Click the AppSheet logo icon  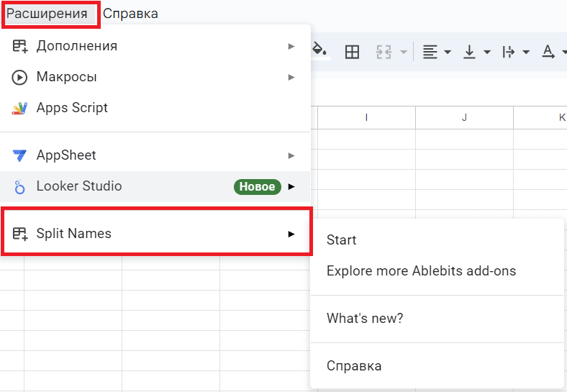coord(19,155)
